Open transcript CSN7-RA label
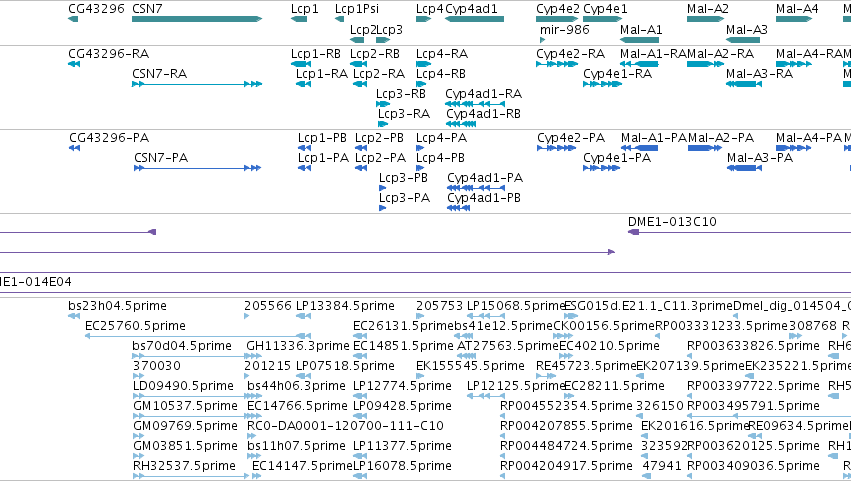851x481 pixels. 160,73
